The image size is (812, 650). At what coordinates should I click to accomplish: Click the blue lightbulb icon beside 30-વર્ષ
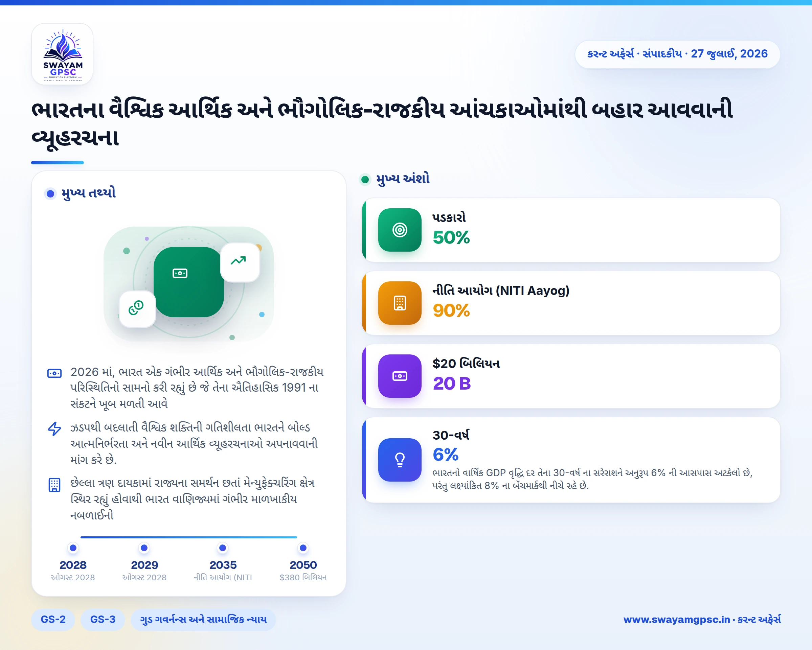click(400, 460)
